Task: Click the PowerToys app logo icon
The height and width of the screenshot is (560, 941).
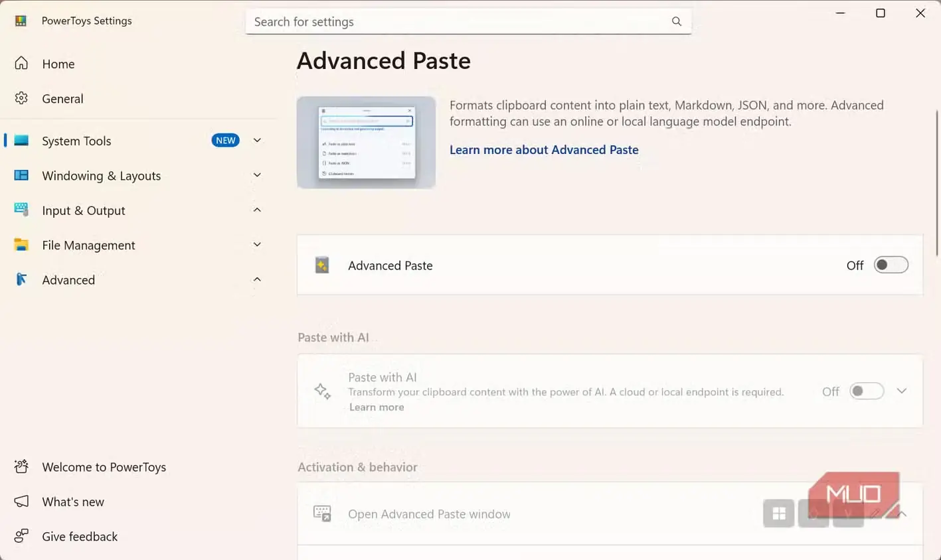Action: (21, 21)
